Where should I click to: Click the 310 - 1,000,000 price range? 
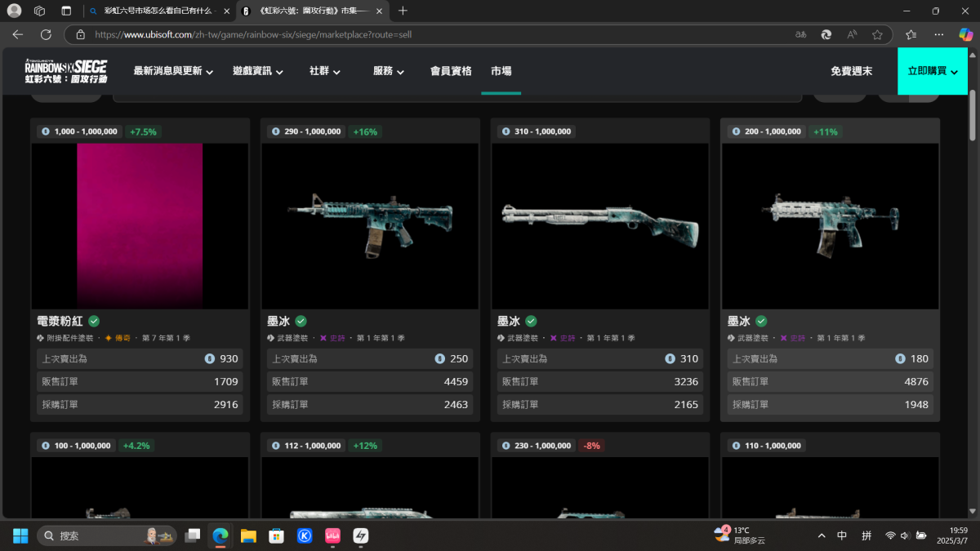tap(536, 131)
